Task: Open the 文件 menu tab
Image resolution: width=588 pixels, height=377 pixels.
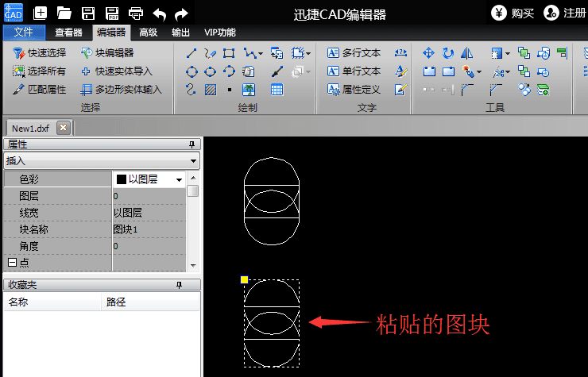Action: (24, 33)
